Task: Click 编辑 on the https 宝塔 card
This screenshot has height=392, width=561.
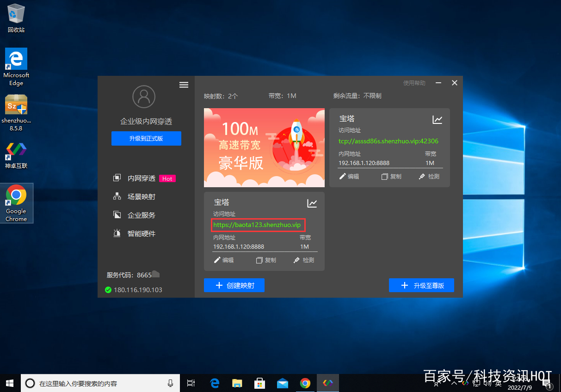Action: click(x=224, y=260)
